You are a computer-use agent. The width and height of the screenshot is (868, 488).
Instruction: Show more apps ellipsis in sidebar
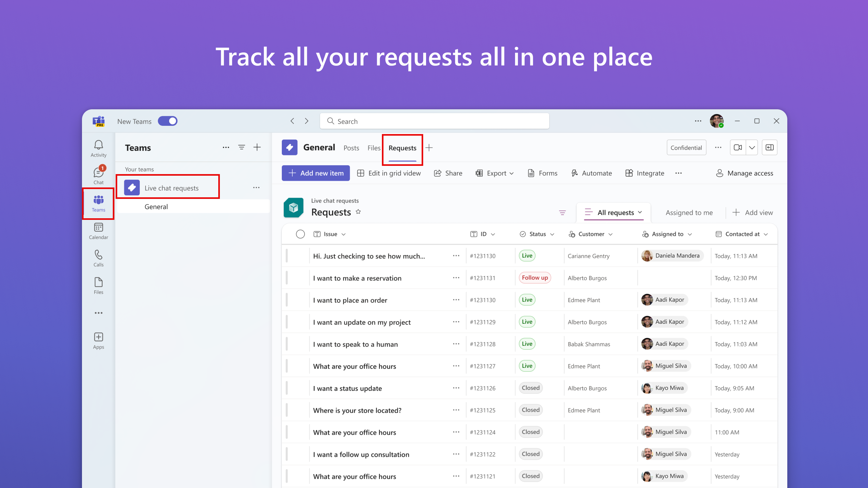[98, 313]
